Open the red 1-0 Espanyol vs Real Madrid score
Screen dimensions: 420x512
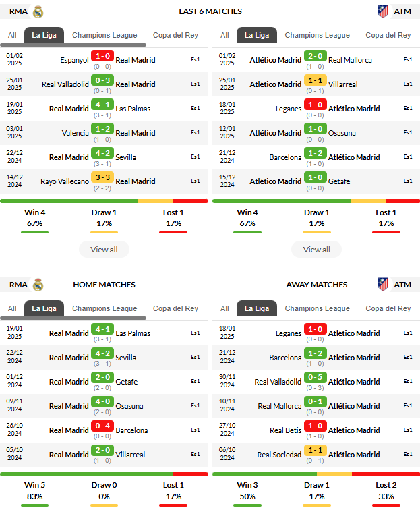pyautogui.click(x=102, y=56)
